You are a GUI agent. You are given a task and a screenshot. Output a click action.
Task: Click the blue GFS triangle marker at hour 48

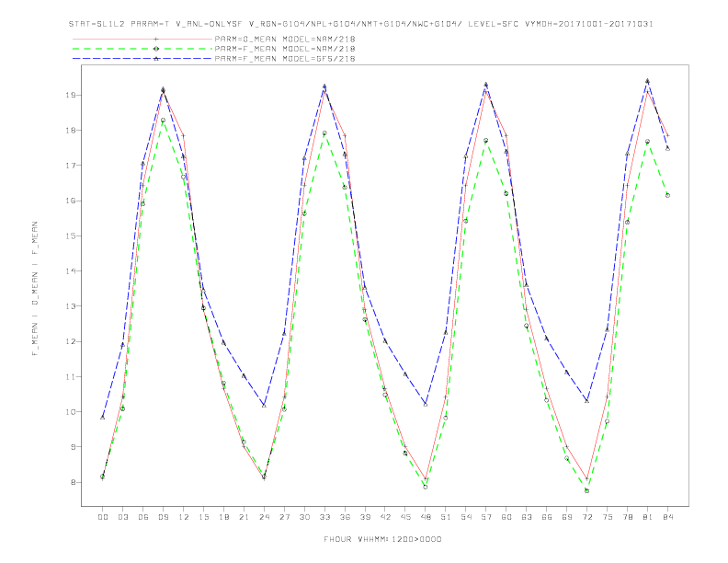click(x=426, y=404)
